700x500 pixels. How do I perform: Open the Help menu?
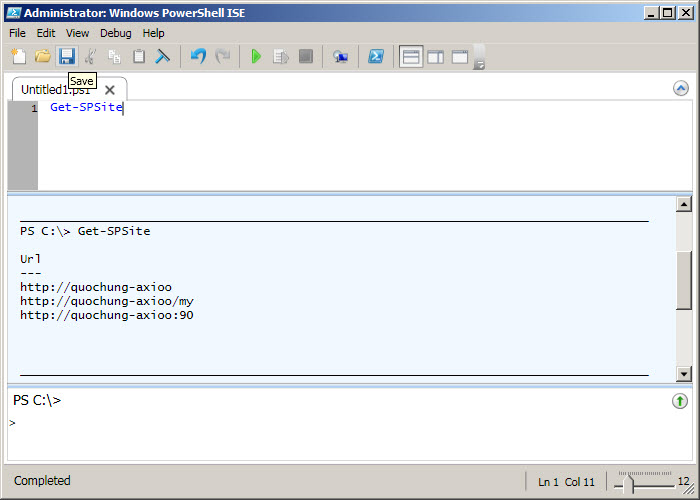pos(153,33)
